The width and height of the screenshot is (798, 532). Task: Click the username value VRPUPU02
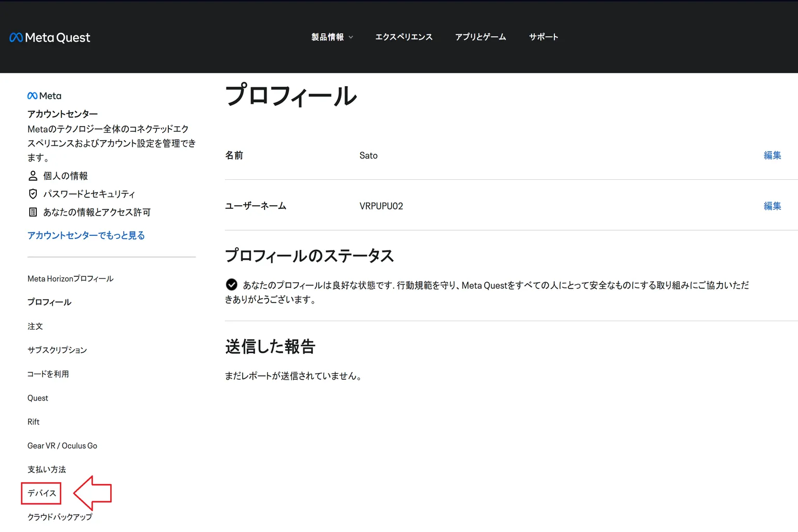pos(381,206)
